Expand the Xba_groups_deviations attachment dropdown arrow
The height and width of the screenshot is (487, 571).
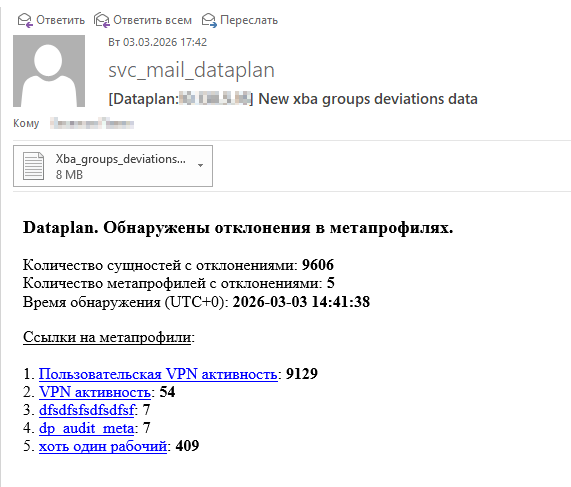pos(200,165)
